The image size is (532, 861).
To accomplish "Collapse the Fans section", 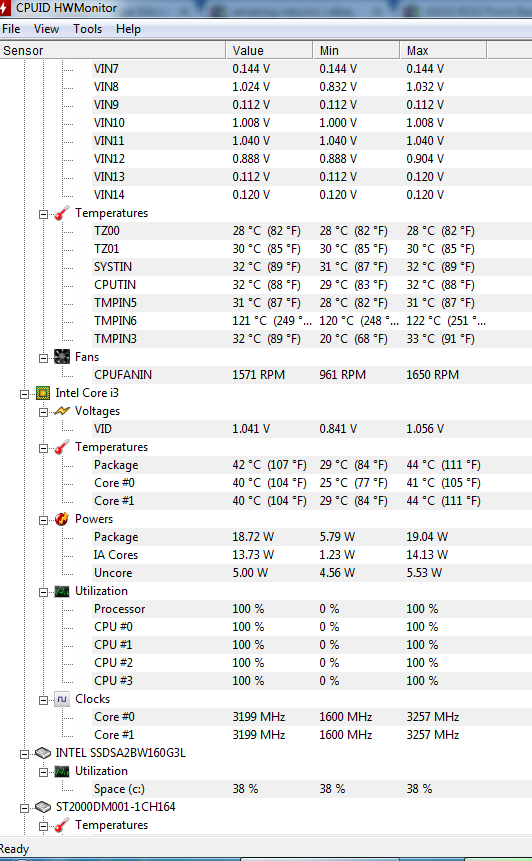I will pyautogui.click(x=43, y=358).
